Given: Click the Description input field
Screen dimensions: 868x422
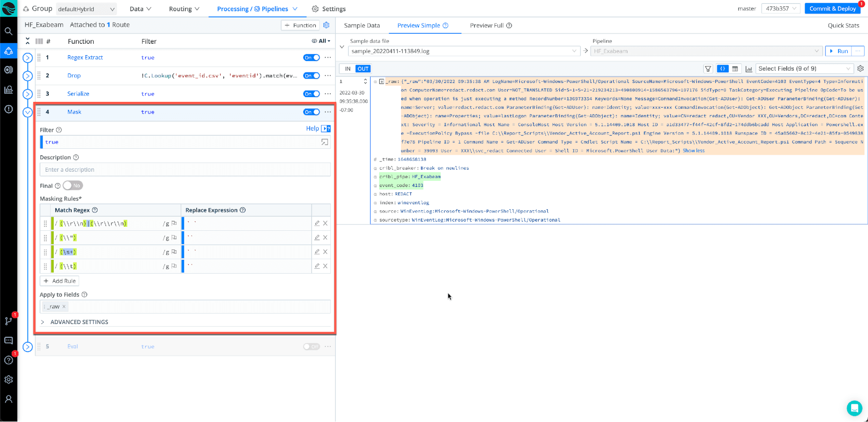Looking at the screenshot, I should click(x=185, y=170).
